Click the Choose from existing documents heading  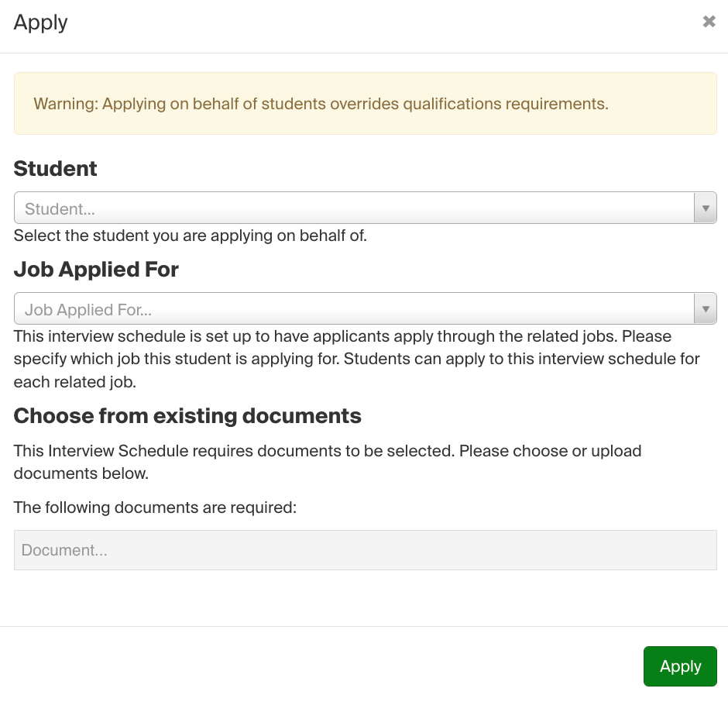tap(187, 415)
